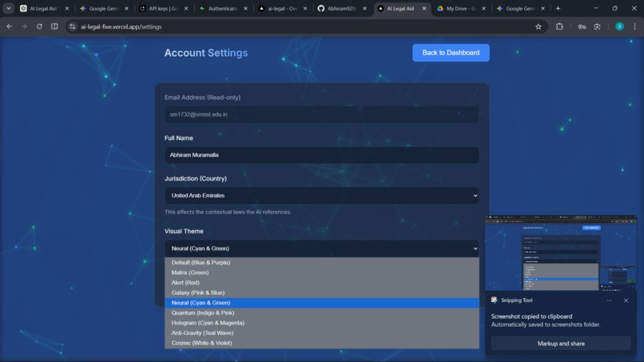Select Anti-Gravity (Teal Wave) theme
The image size is (644, 362).
coord(321,332)
